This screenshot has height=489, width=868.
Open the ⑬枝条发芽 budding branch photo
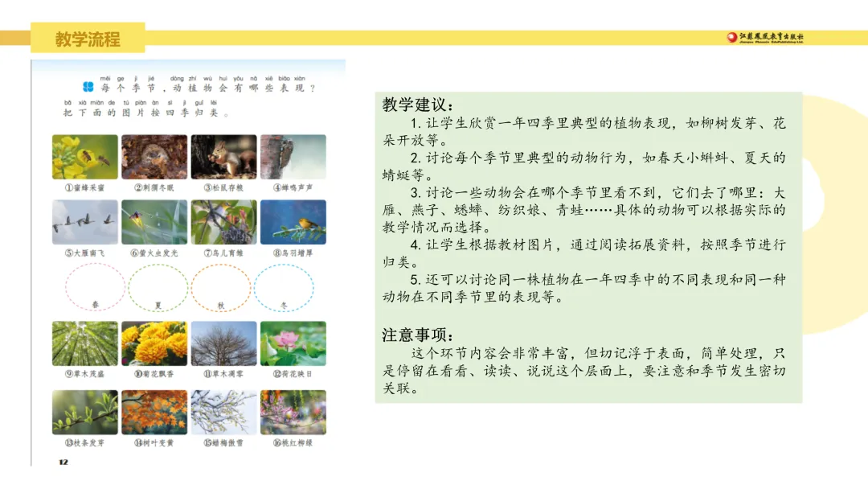pyautogui.click(x=84, y=412)
